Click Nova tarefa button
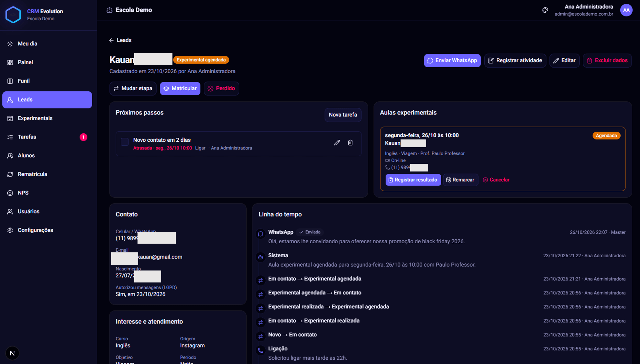This screenshot has width=640, height=364. pos(343,115)
